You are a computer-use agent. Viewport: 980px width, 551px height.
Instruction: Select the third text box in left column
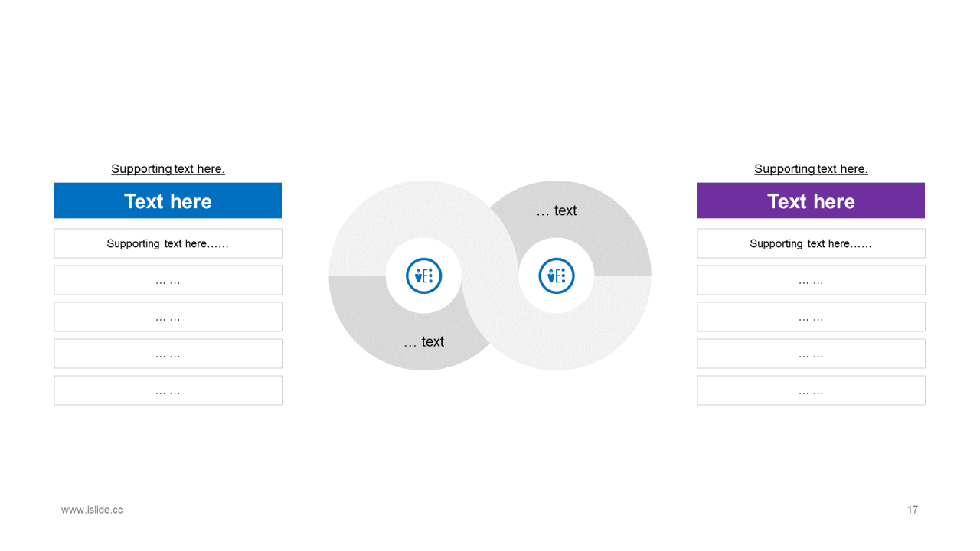coord(168,317)
